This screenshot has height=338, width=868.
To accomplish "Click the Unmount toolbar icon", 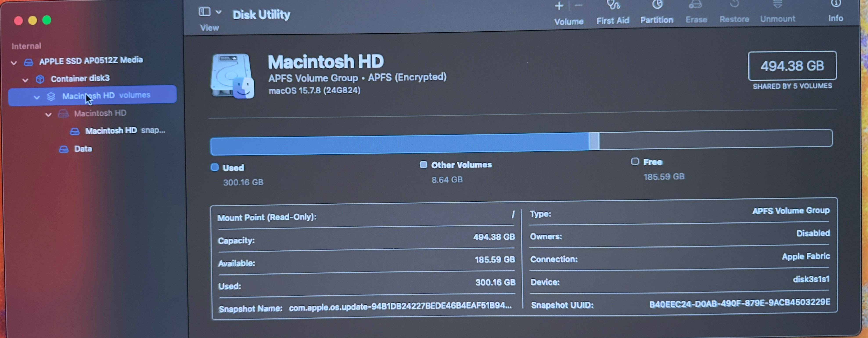I will point(778,4).
